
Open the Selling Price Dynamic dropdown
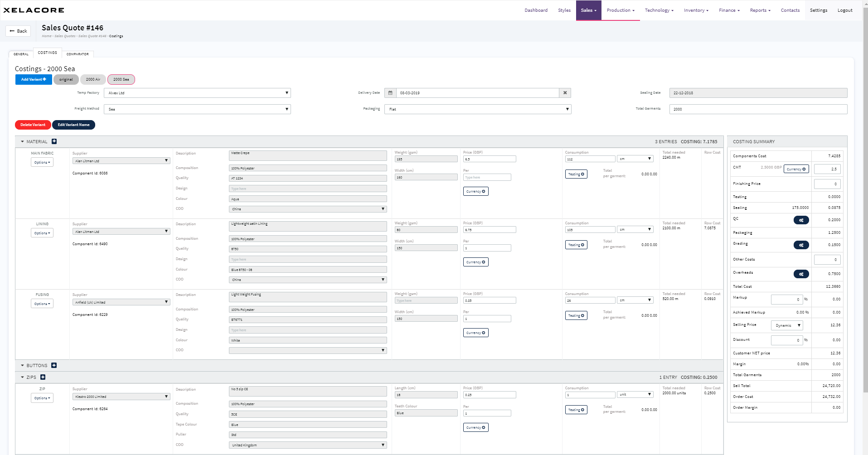[786, 325]
